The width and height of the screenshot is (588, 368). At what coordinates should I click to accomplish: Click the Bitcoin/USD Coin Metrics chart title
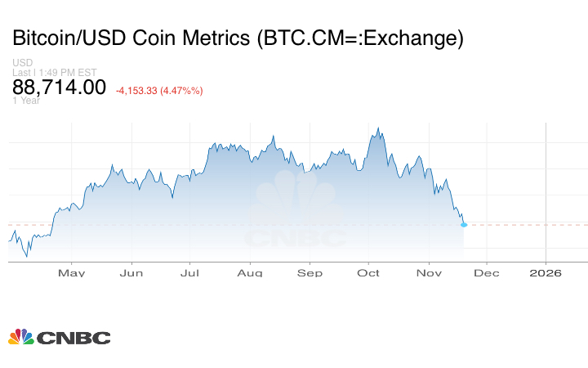[237, 38]
